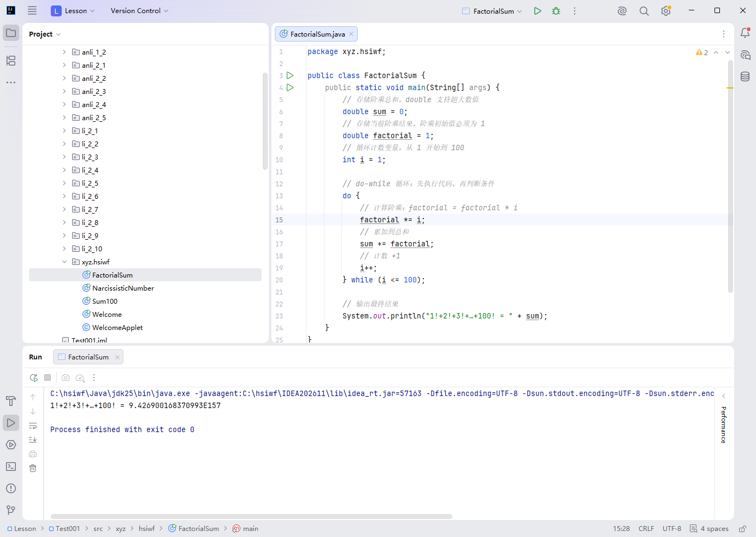
Task: Close FactorialSum.java editor tab
Action: tap(351, 34)
